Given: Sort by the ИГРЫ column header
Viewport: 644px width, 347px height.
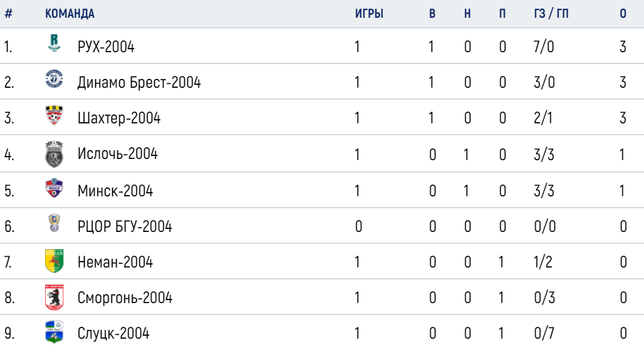Looking at the screenshot, I should click(x=369, y=14).
